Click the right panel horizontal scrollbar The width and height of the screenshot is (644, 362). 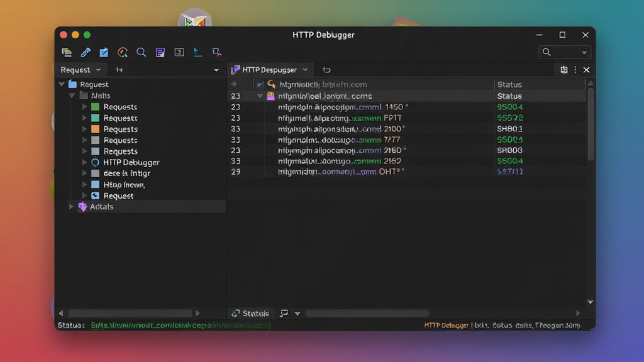tap(367, 314)
